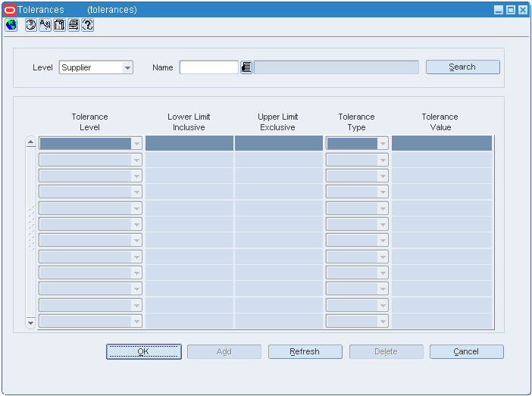Confirm with the OK button

tap(144, 351)
